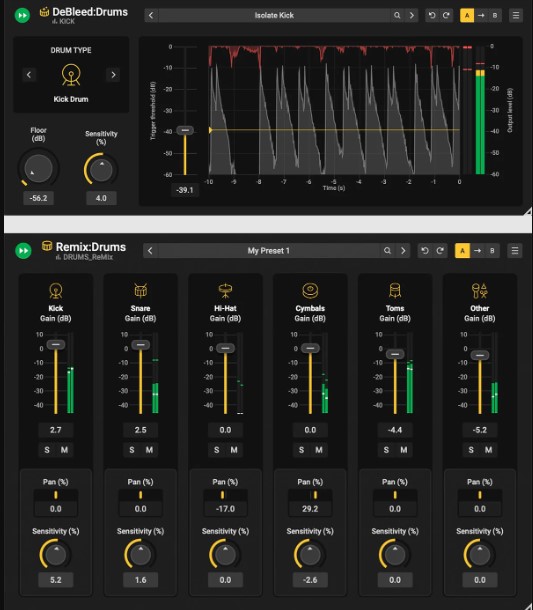Click the Kick channel icon in Remix:Drums
The image size is (533, 610).
(56, 291)
